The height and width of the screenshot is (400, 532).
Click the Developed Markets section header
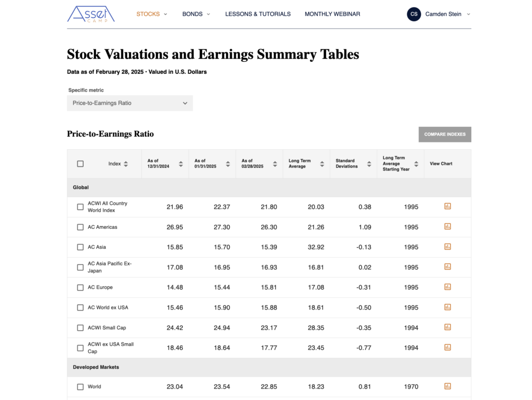[269, 367]
